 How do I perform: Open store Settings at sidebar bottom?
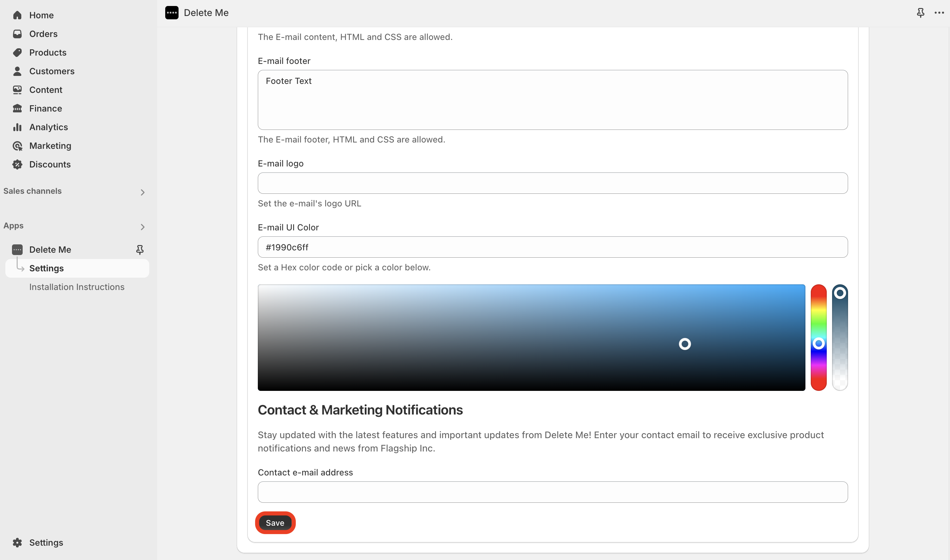(46, 543)
